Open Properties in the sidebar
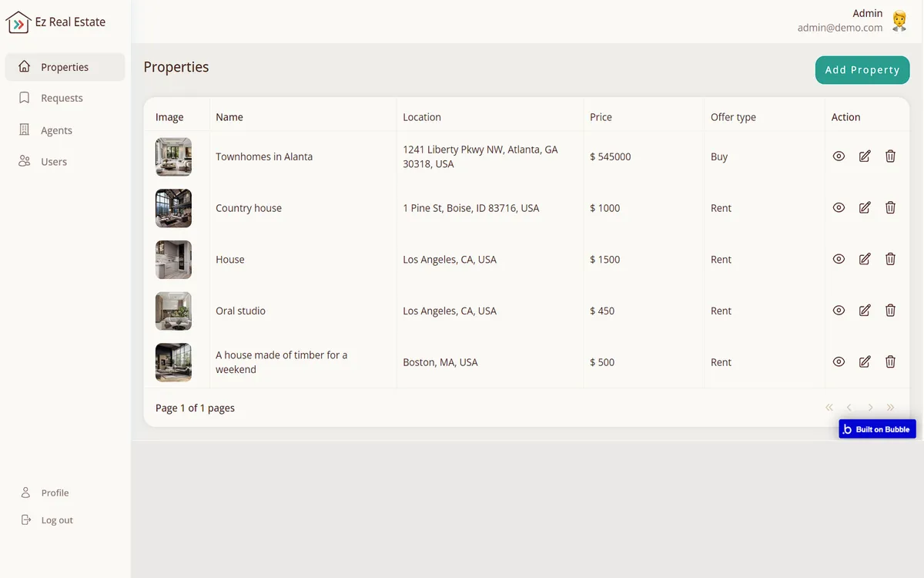This screenshot has width=924, height=578. [65, 67]
